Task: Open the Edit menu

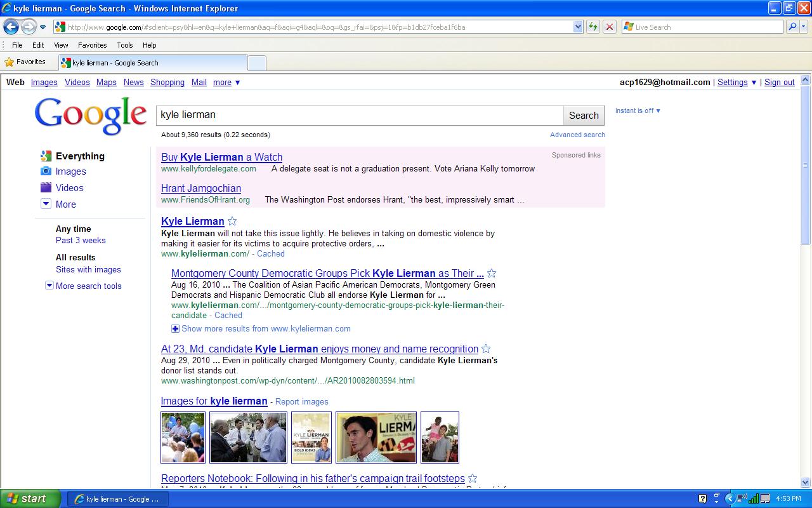Action: [x=38, y=45]
